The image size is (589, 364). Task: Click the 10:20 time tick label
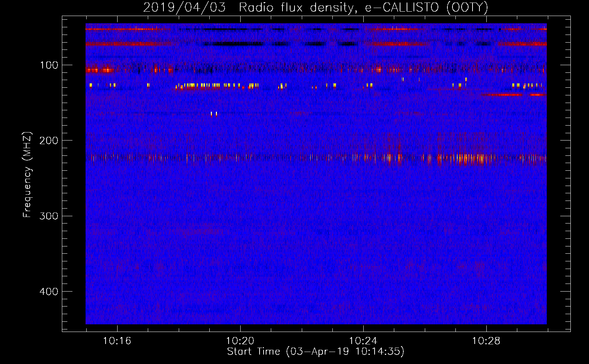coord(240,341)
